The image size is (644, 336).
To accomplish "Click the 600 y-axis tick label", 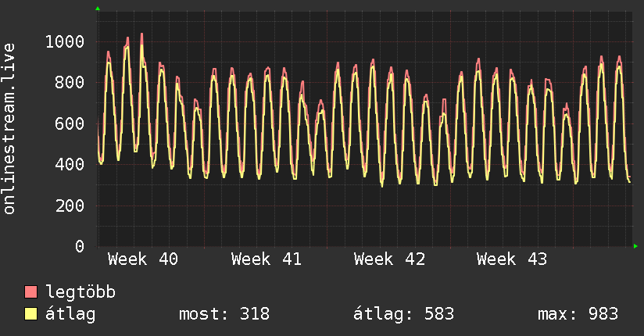I will [x=70, y=123].
